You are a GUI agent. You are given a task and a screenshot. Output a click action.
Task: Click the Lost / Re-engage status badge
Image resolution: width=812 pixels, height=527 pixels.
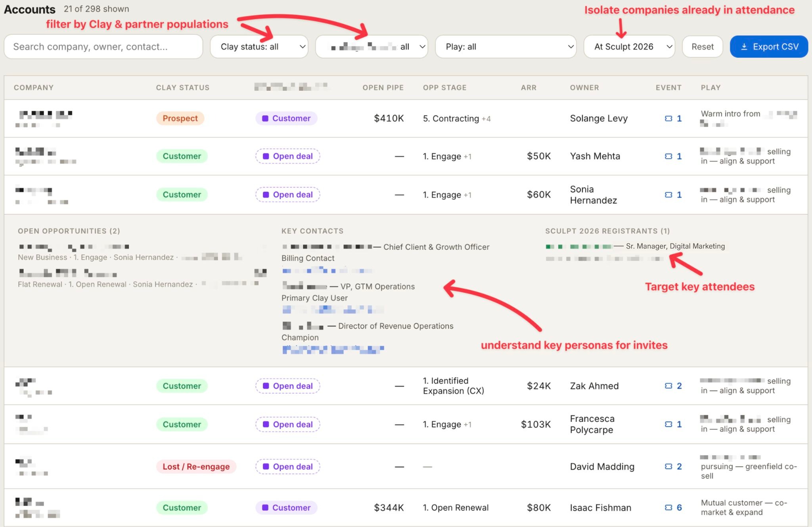click(196, 467)
